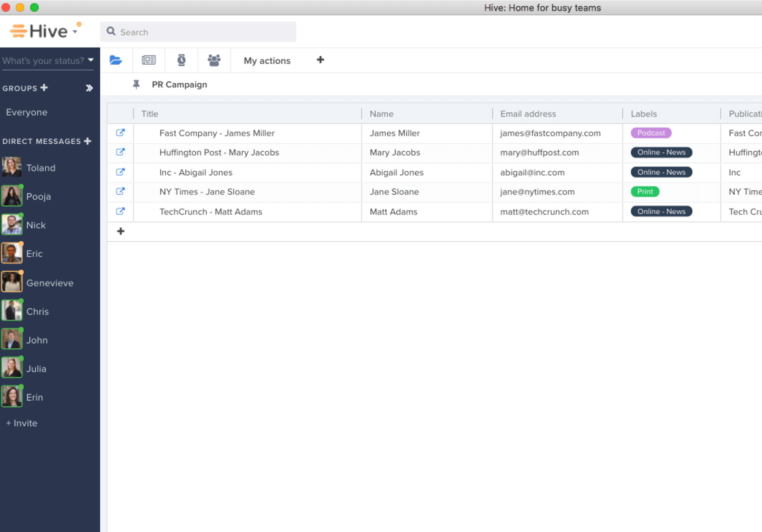Open direct message with Pooja
762x532 pixels.
(x=39, y=197)
